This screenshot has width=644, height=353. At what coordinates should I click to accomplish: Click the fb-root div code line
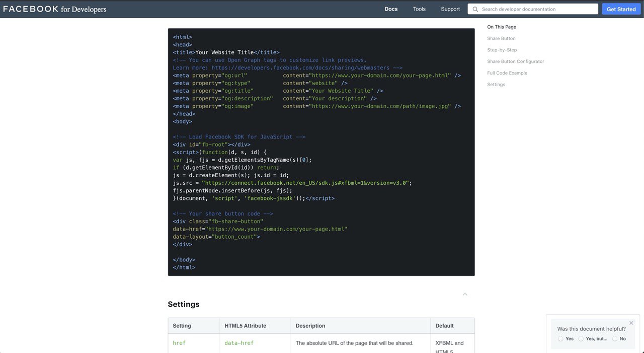tap(211, 145)
